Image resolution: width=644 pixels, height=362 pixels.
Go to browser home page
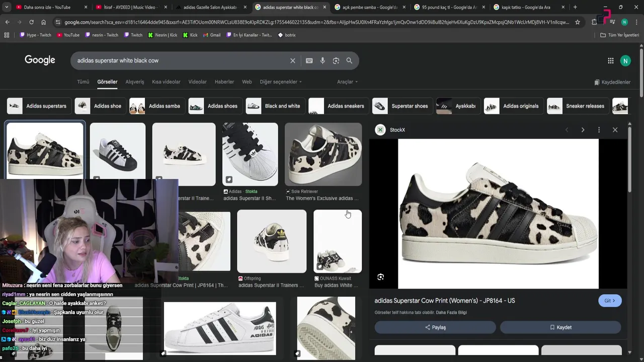pyautogui.click(x=43, y=22)
